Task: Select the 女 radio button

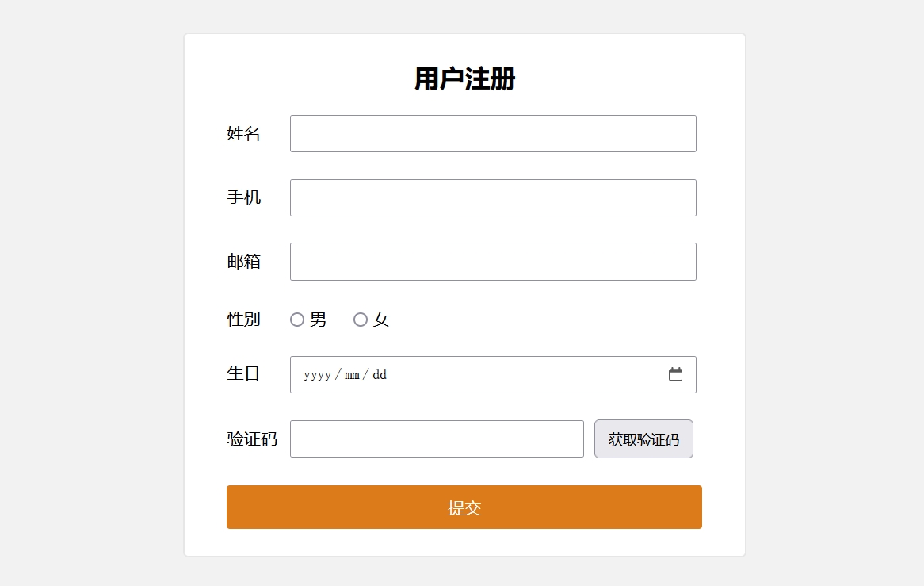Action: [361, 320]
